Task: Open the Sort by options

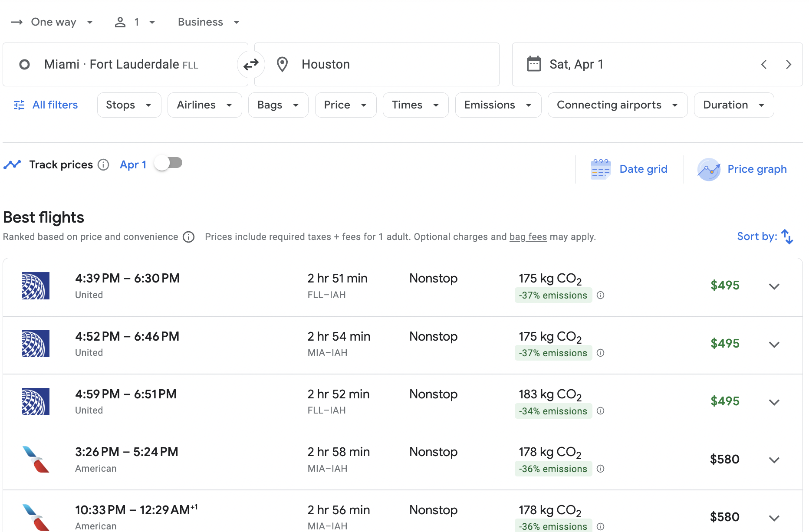Action: coord(765,236)
